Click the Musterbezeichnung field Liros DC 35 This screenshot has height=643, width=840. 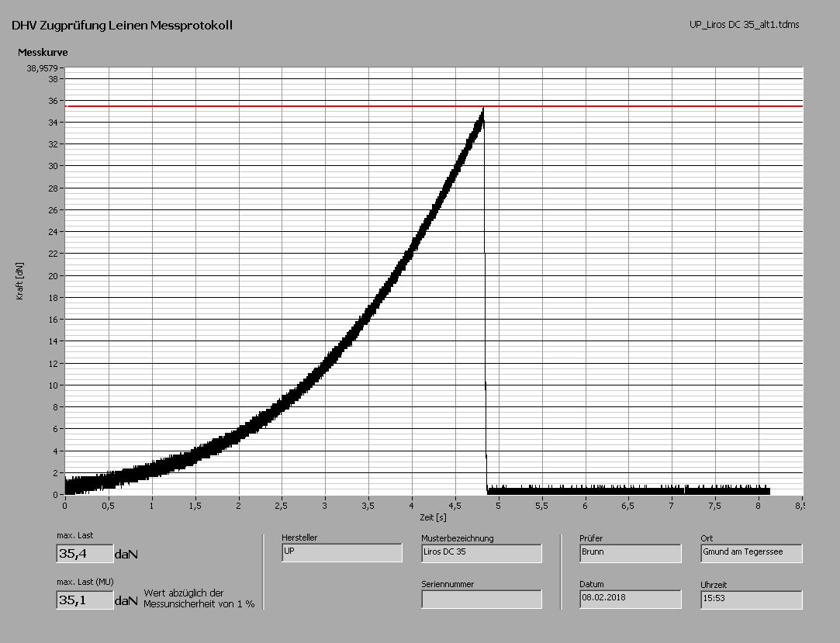pos(482,554)
